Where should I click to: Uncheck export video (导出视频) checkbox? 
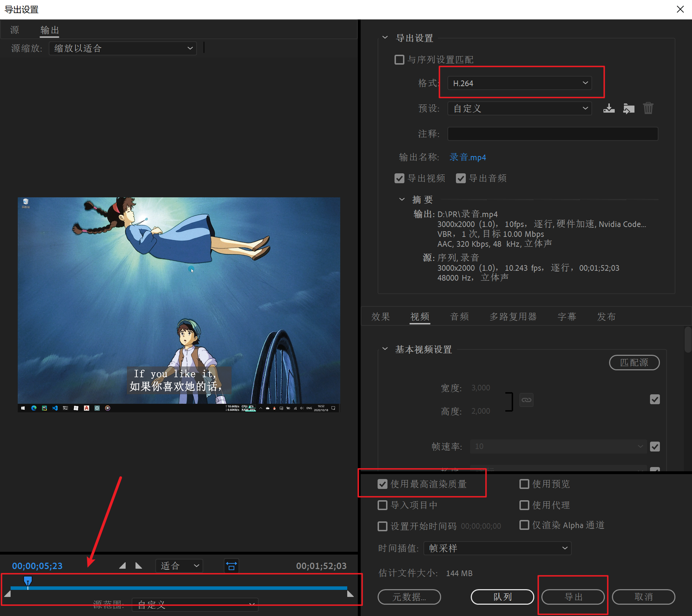pos(399,178)
